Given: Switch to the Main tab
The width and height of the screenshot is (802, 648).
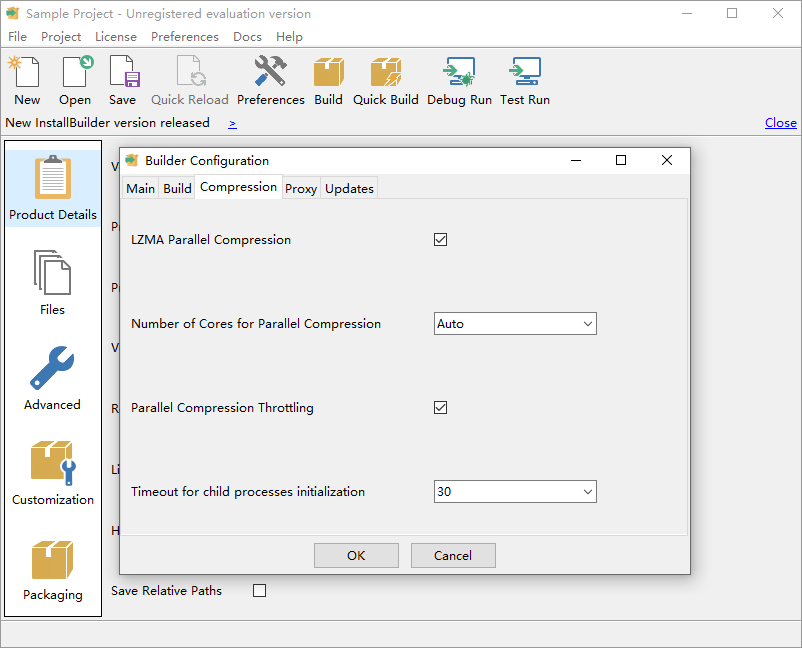Looking at the screenshot, I should [x=141, y=189].
